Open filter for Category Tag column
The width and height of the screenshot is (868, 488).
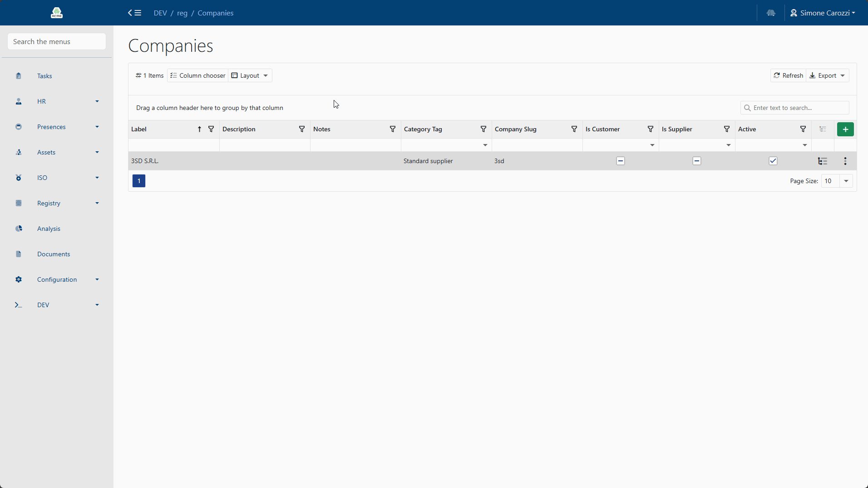(483, 129)
